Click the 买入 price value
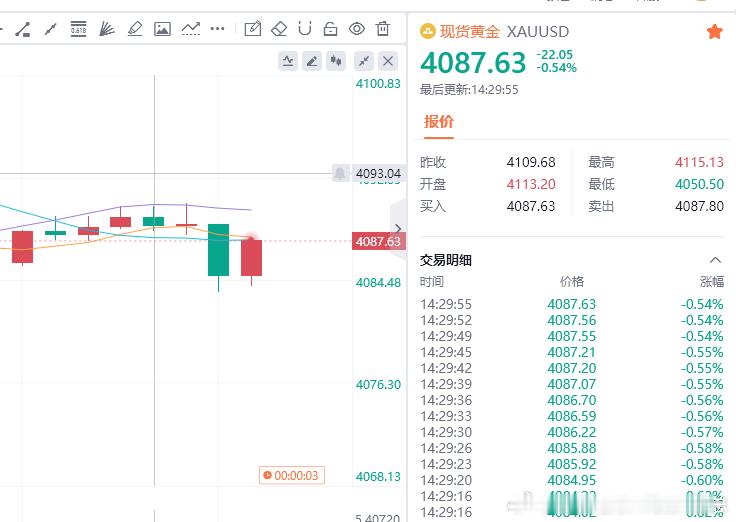The image size is (736, 522). 531,206
